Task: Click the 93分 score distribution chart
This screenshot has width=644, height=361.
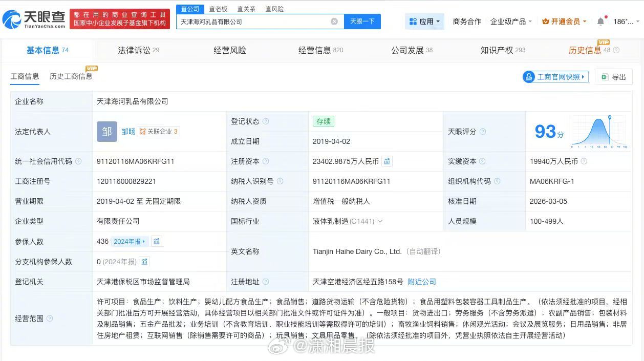Action: (x=598, y=131)
